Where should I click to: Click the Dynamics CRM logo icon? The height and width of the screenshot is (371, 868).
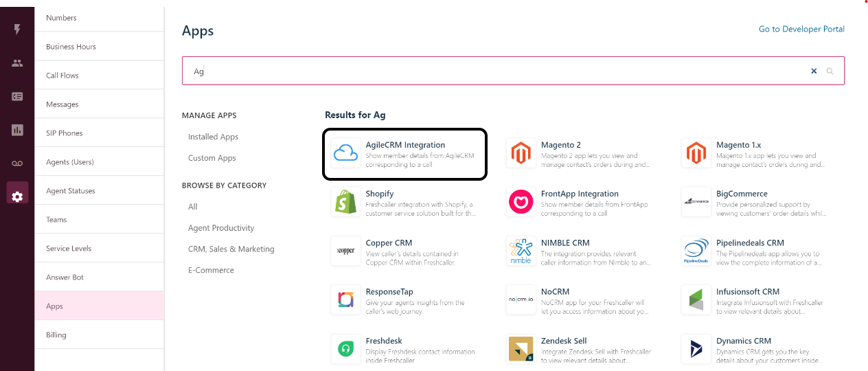pyautogui.click(x=696, y=349)
